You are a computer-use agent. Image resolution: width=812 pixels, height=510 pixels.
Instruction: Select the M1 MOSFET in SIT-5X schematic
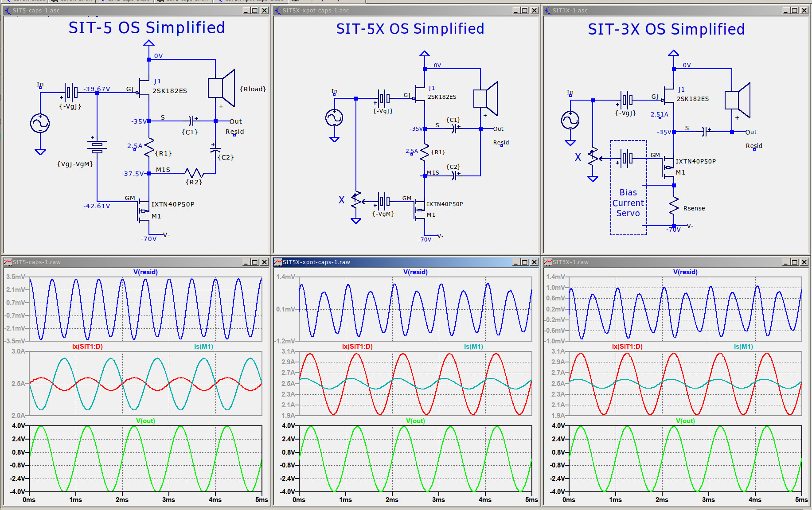419,210
